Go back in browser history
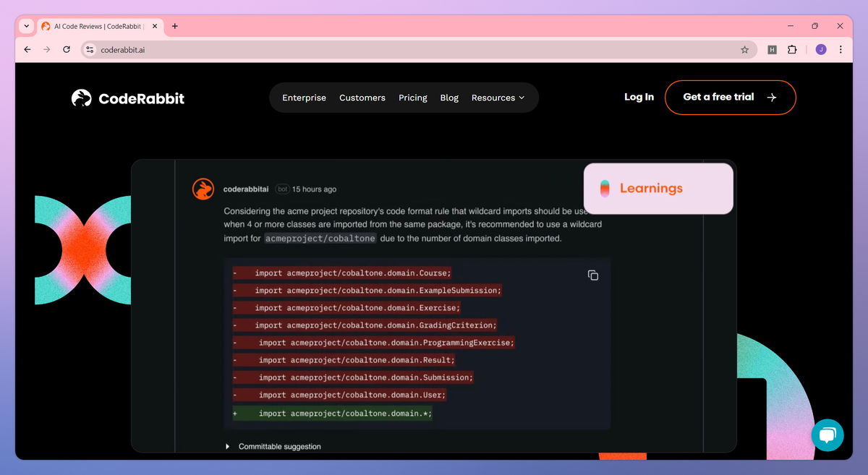 [27, 50]
